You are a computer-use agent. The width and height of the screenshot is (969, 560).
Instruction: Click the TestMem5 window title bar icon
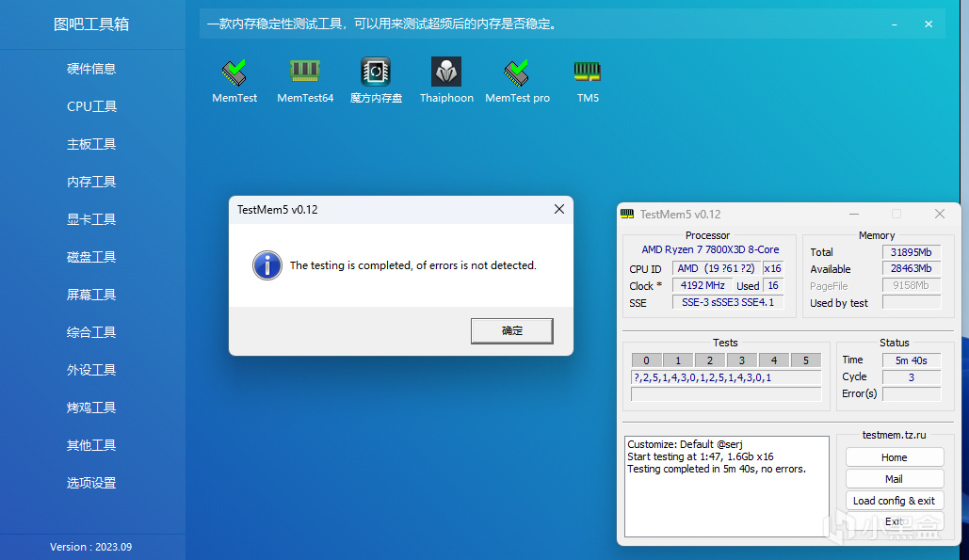627,215
